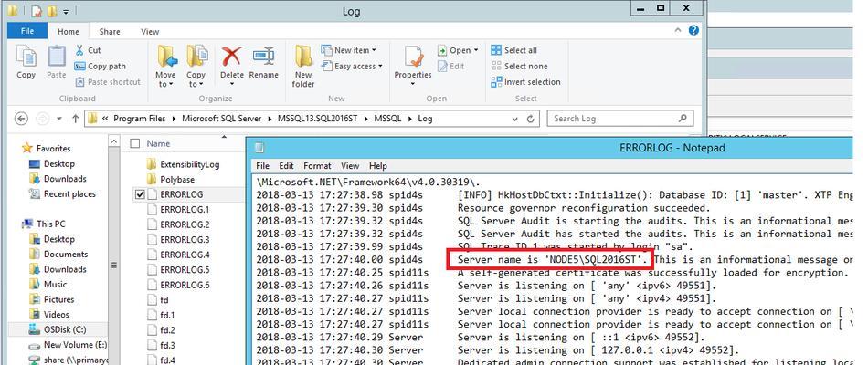This screenshot has width=868, height=365.
Task: Open the Easy access dropdown
Action: (x=352, y=66)
